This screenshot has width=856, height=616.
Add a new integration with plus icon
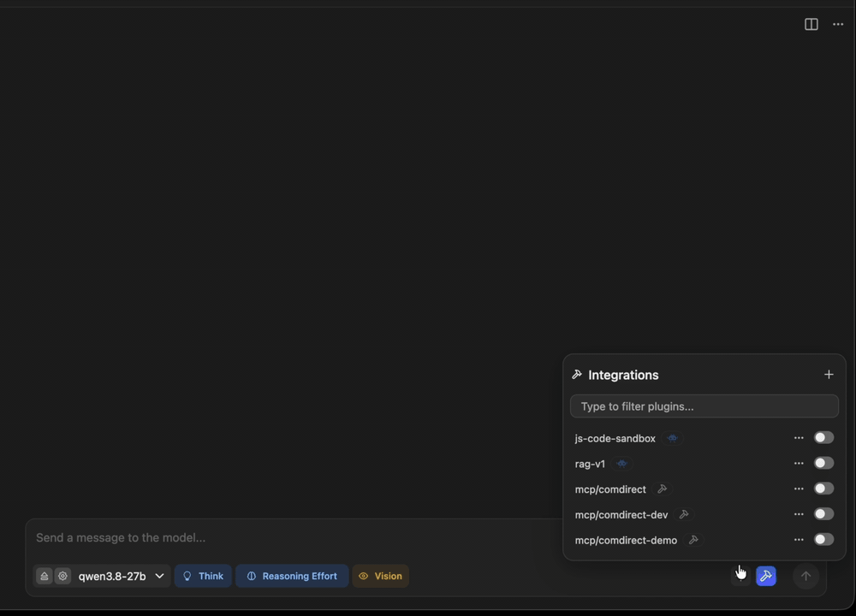[829, 374]
